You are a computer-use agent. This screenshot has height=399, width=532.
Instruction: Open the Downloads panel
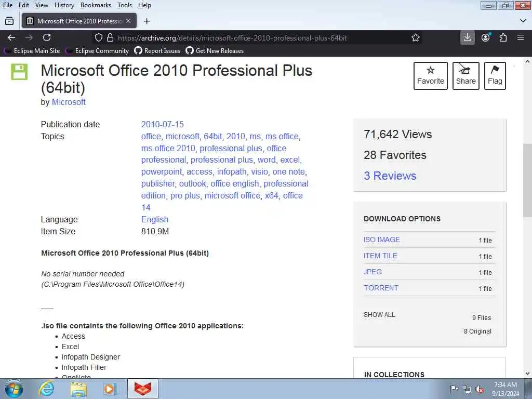point(467,37)
